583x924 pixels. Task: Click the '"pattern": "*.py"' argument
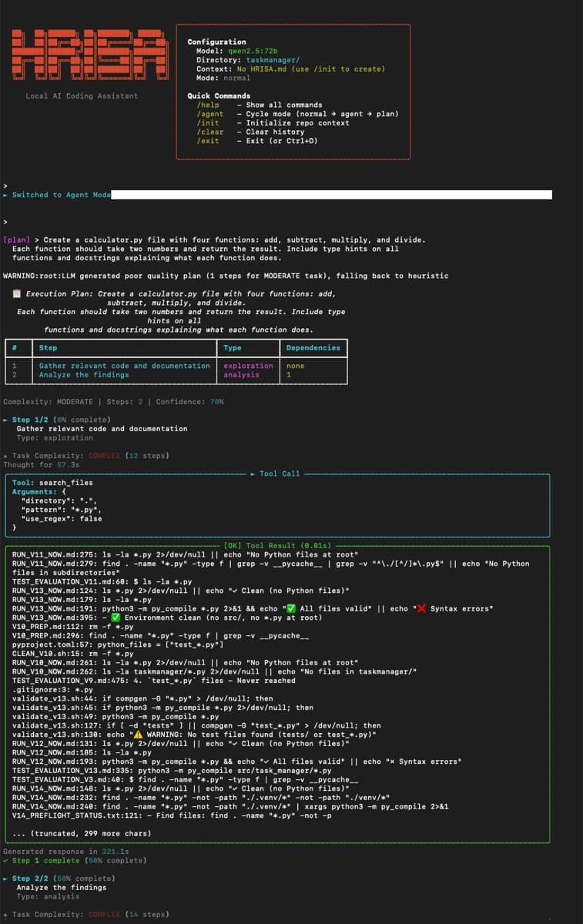(62, 510)
